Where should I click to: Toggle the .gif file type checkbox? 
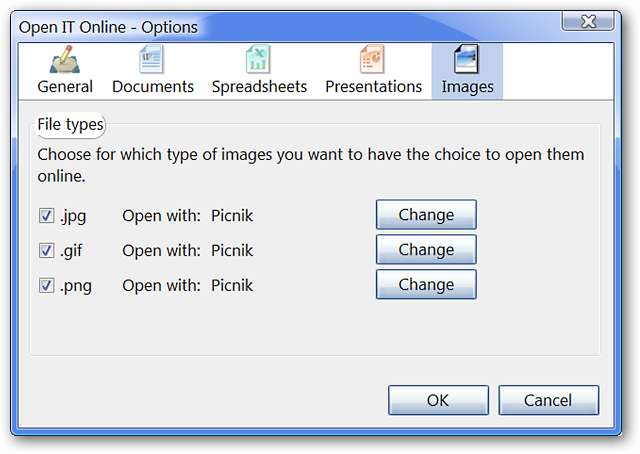click(46, 250)
